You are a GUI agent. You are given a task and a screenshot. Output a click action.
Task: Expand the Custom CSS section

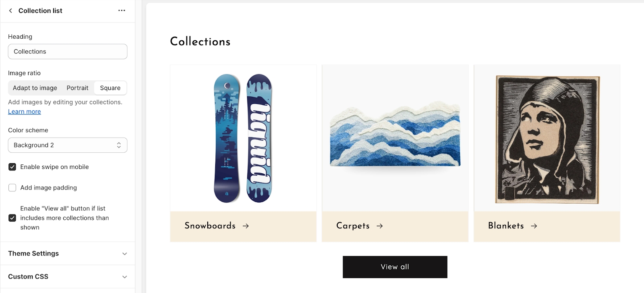tap(68, 276)
